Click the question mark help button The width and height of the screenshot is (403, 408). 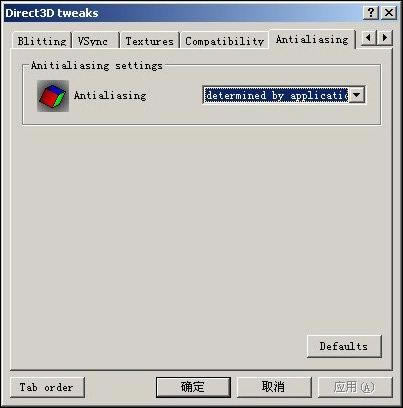(371, 13)
